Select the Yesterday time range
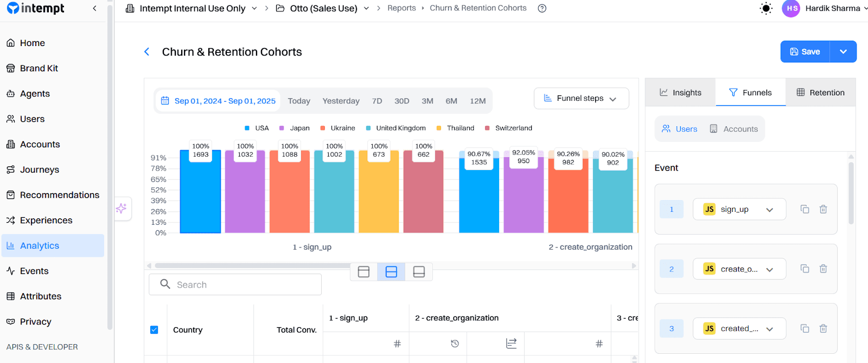 click(x=341, y=101)
